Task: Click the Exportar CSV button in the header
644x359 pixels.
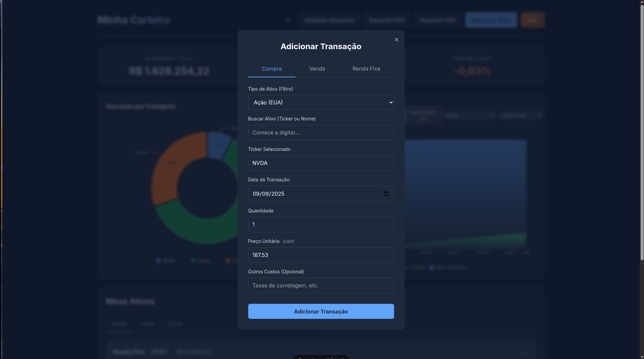Action: pos(387,20)
